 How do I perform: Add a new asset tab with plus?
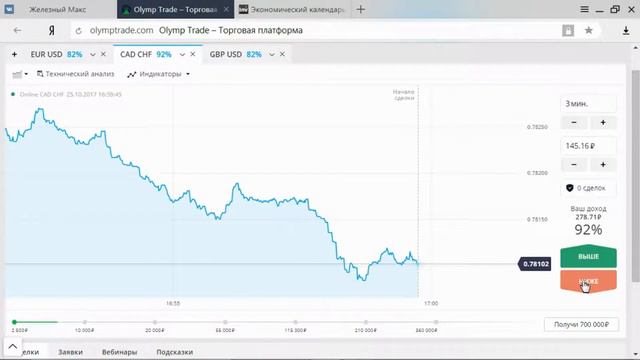click(x=14, y=54)
